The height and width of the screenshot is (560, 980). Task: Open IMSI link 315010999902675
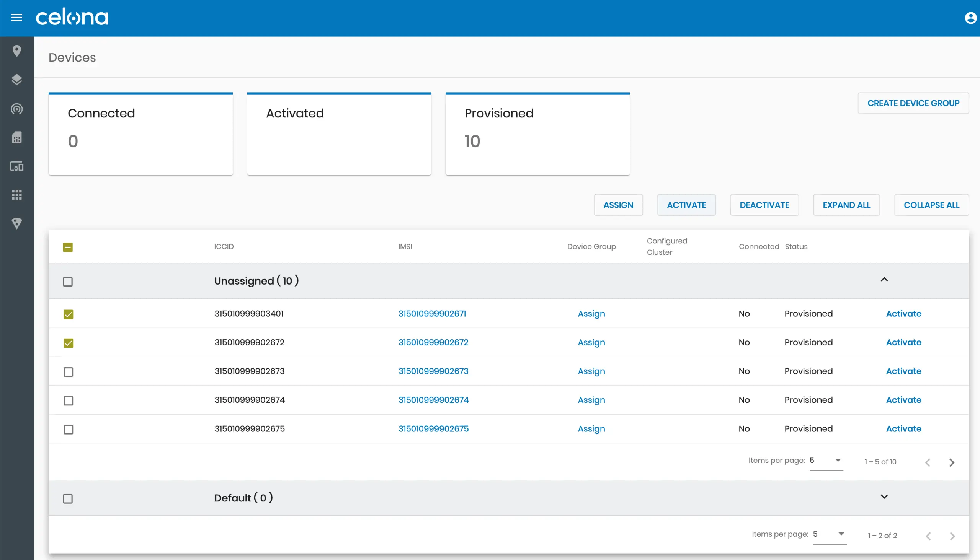(433, 429)
